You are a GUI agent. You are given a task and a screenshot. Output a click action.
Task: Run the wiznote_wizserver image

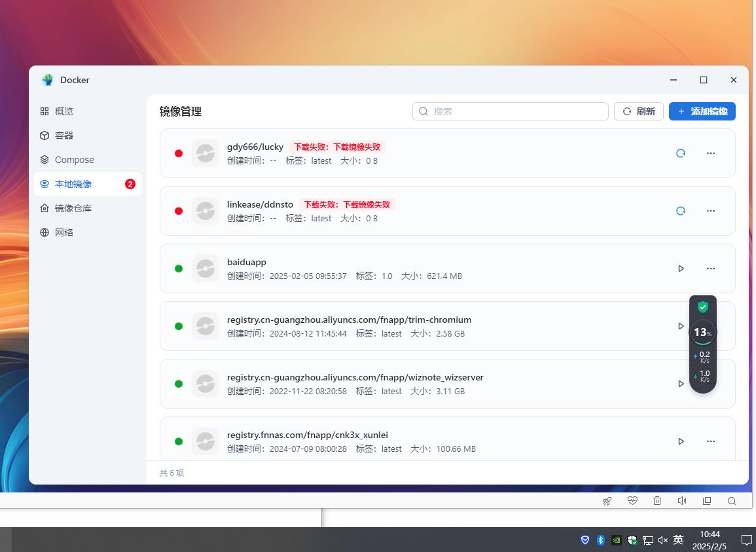click(681, 384)
